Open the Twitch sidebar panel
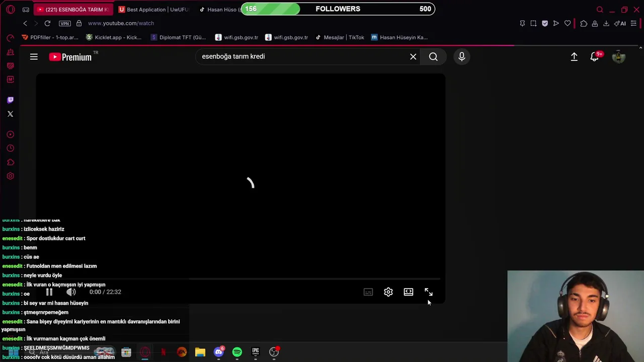644x362 pixels. 11,100
